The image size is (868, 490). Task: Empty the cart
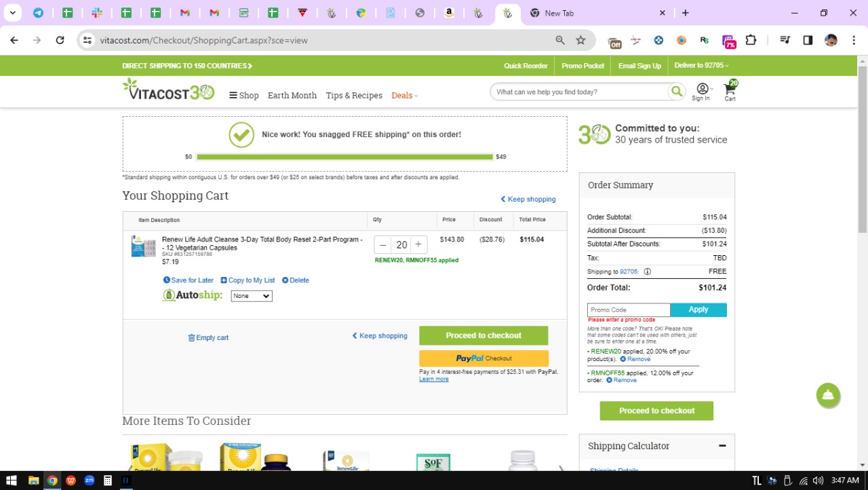(x=208, y=338)
